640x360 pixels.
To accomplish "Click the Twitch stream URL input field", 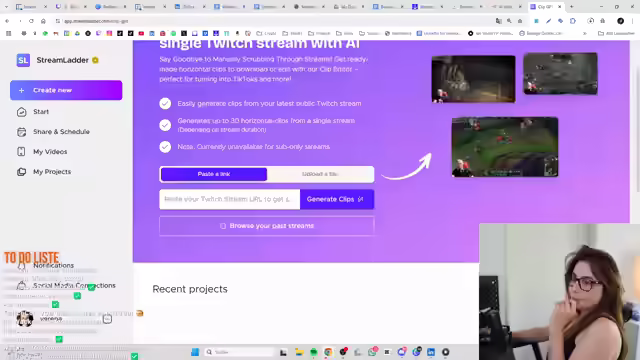I will 229,199.
